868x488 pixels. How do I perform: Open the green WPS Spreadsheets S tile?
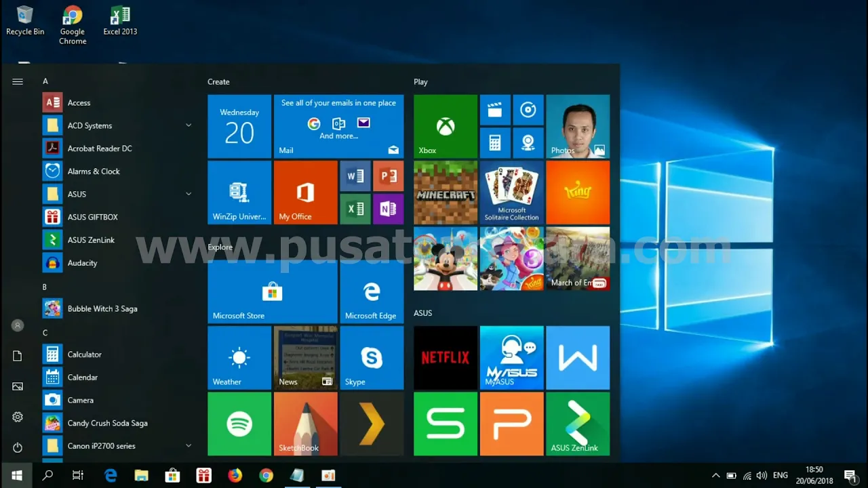(x=446, y=424)
